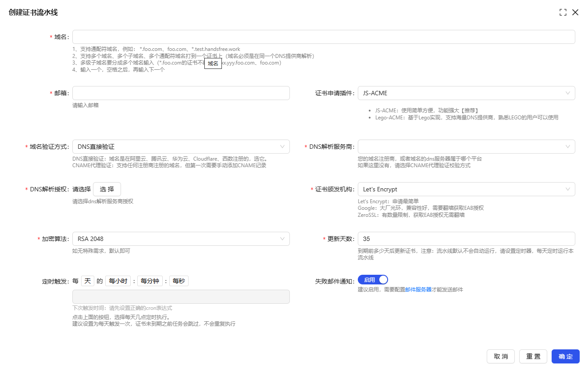Click the 选择 button for DNS解析授权
588x370 pixels.
(107, 189)
